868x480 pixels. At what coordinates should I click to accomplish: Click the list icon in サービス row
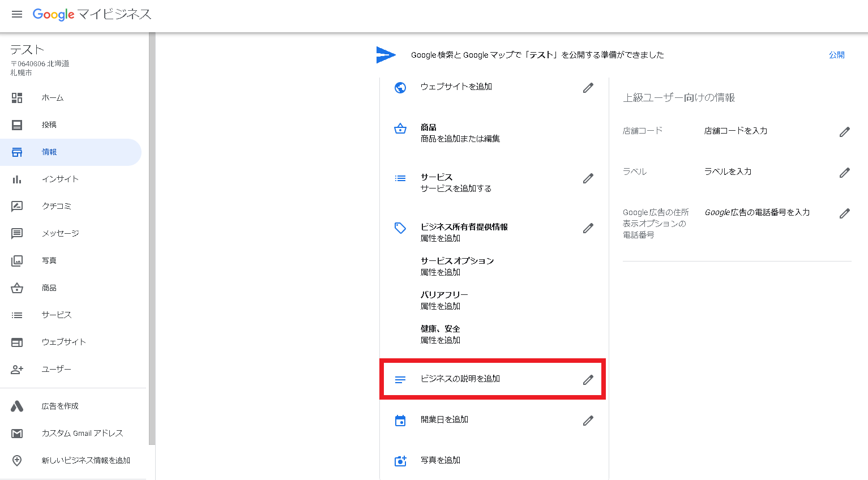point(400,178)
